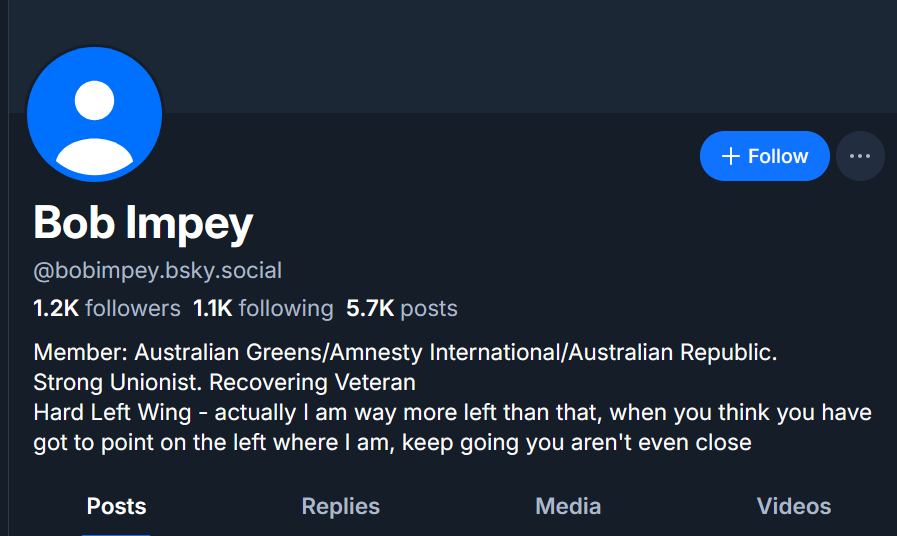Click the word "following" beside 1.1K
897x536 pixels.
point(285,308)
